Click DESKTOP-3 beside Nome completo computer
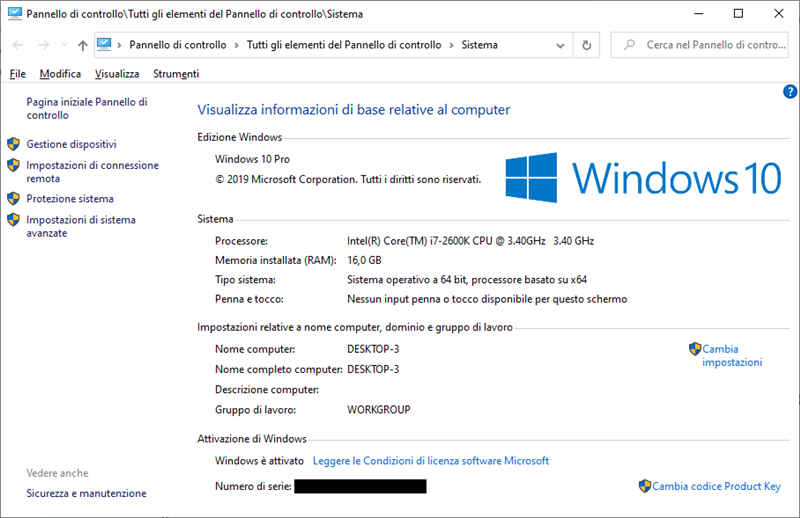This screenshot has width=800, height=518. point(373,369)
